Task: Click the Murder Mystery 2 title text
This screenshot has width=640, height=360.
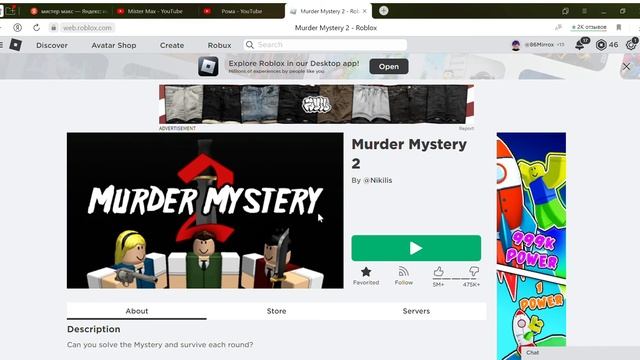Action: pos(409,153)
